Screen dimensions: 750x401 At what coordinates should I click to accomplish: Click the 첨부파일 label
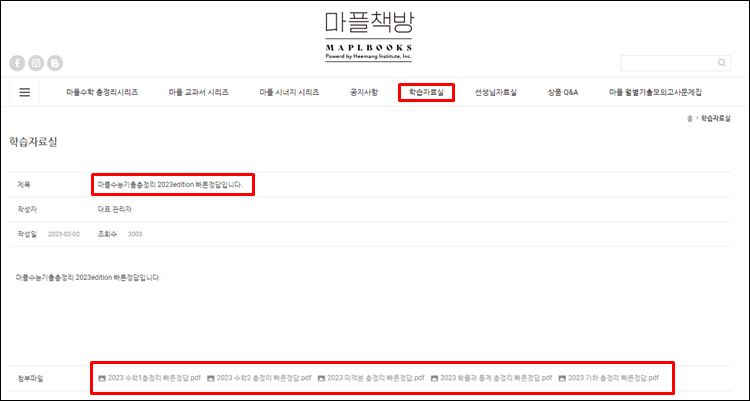coord(30,379)
